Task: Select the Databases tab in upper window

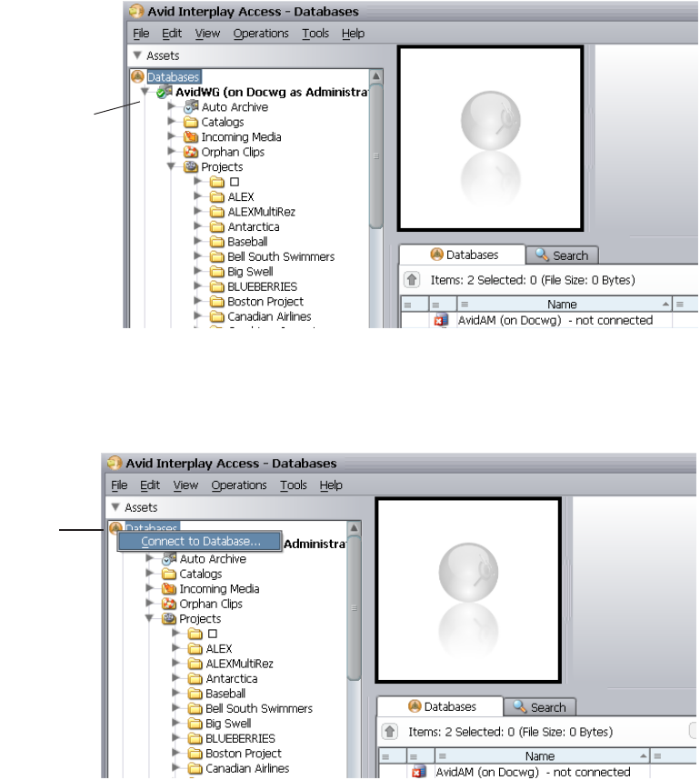Action: pyautogui.click(x=463, y=255)
